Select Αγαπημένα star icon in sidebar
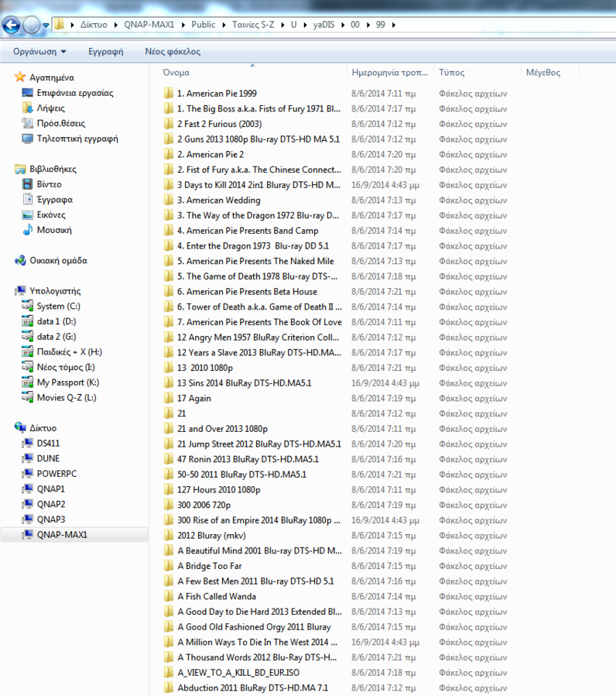 click(x=20, y=77)
